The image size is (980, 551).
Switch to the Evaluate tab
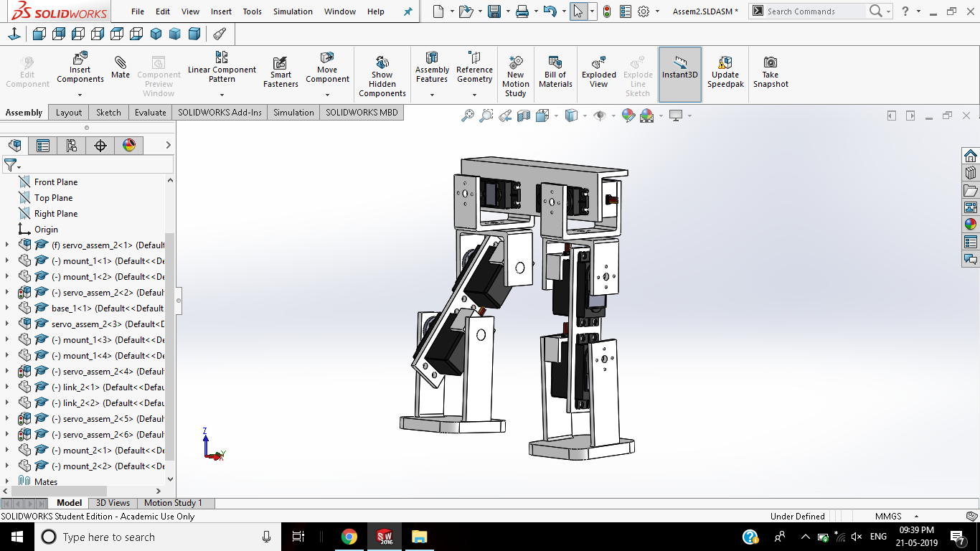coord(151,113)
